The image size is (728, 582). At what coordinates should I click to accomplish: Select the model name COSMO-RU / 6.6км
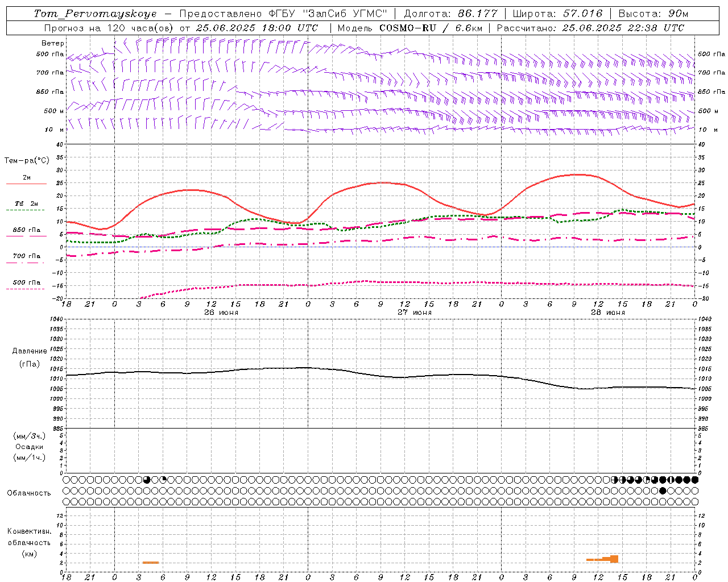(431, 28)
